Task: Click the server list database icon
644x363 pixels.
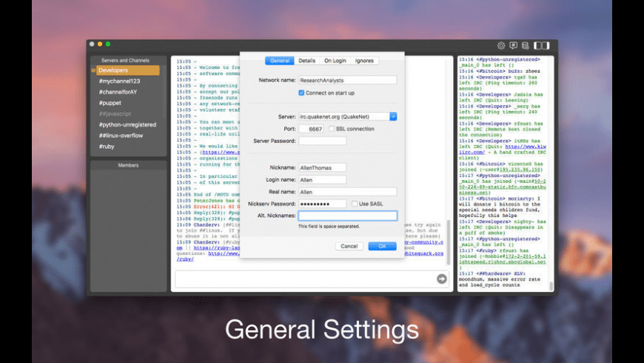Action: [x=525, y=45]
